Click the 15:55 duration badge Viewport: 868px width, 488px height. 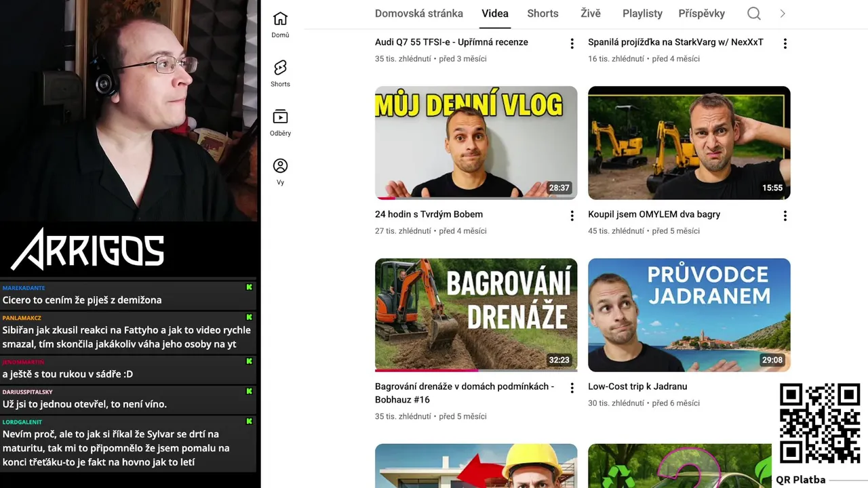[772, 188]
